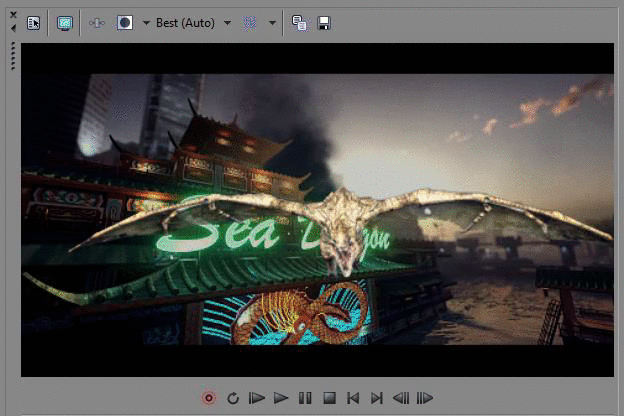This screenshot has height=416, width=624.
Task: Open Project Video Properties
Action: tap(33, 23)
